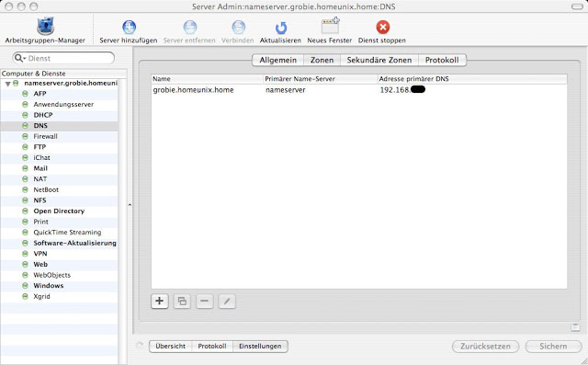Screen dimensions: 588x365
Task: Remove zone with the minus button
Action: coord(204,301)
